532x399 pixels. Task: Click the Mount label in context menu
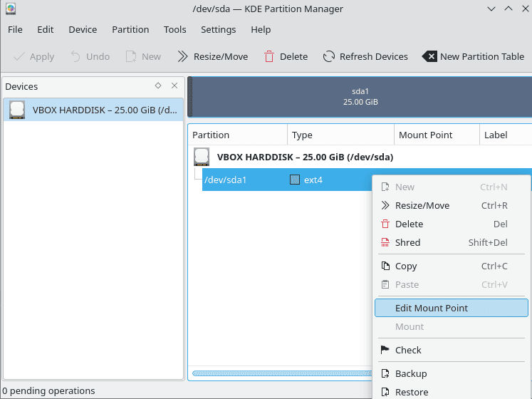tap(410, 326)
